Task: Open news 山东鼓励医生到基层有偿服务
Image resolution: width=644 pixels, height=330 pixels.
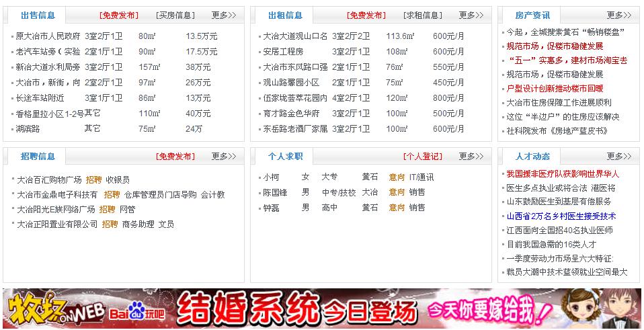Action: (559, 202)
